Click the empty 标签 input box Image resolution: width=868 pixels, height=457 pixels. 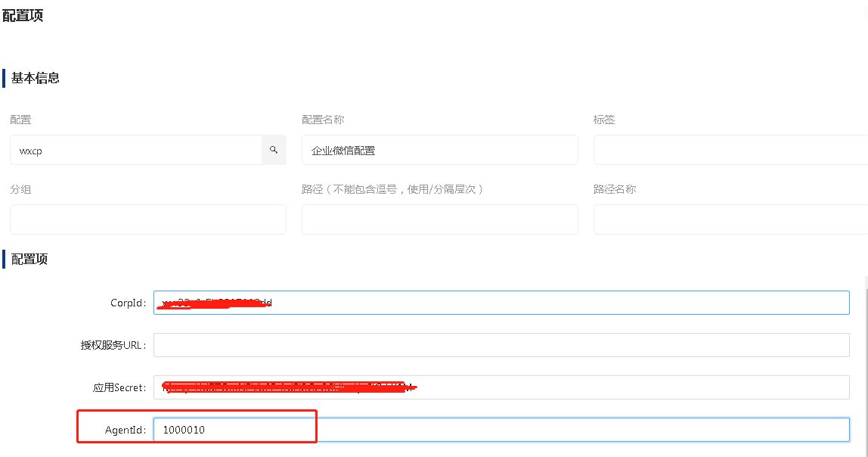click(x=730, y=150)
